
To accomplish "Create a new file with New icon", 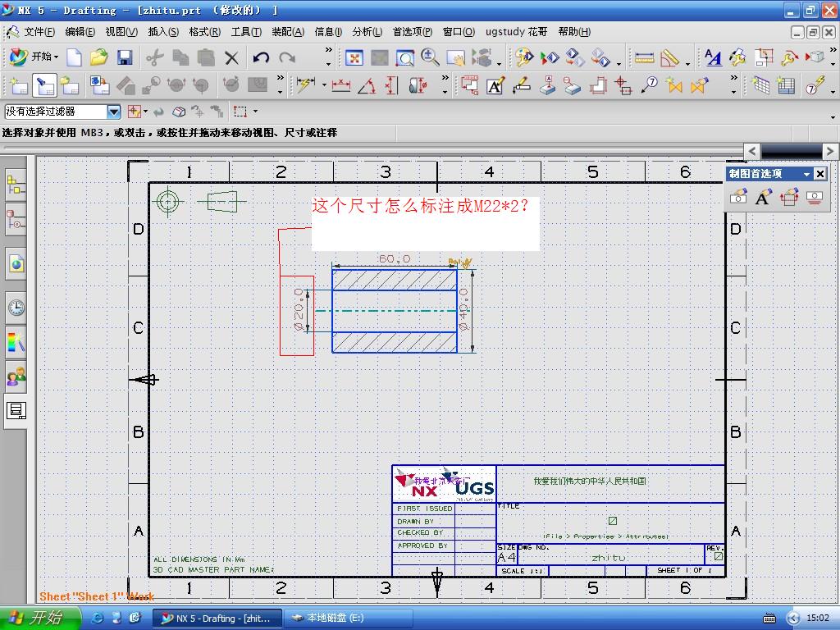I will (74, 57).
